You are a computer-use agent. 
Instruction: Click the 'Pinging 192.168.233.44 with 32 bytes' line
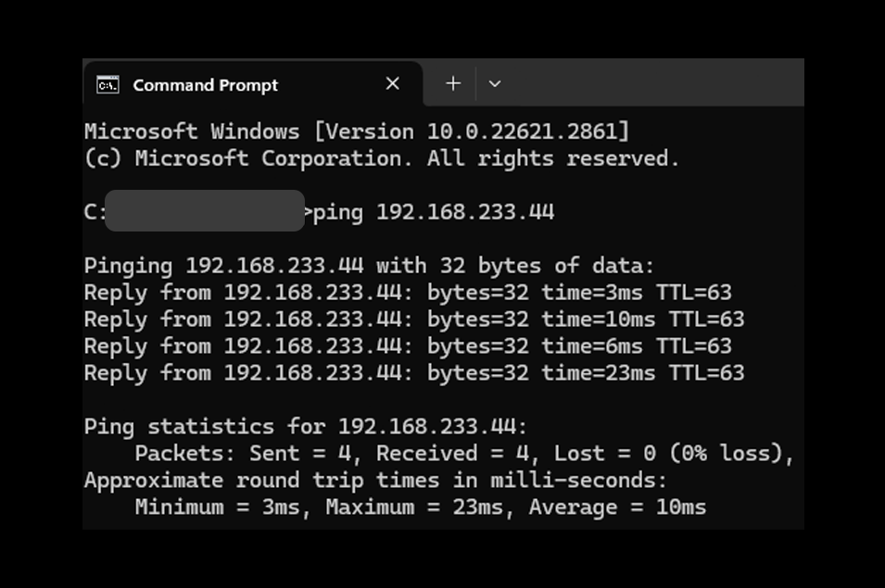coord(369,266)
